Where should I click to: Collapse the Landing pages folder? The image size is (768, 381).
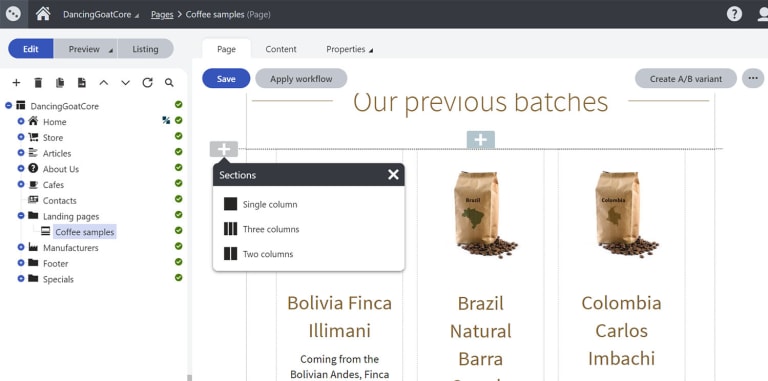(21, 215)
